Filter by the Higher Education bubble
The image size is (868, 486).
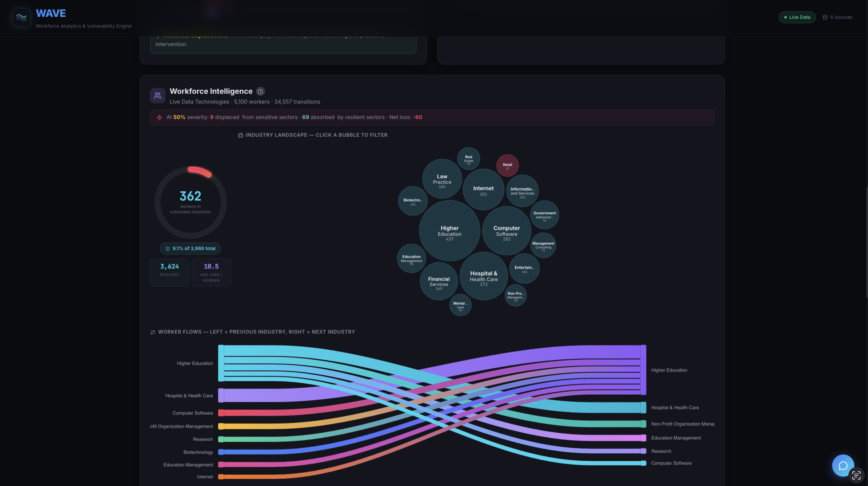pos(449,231)
